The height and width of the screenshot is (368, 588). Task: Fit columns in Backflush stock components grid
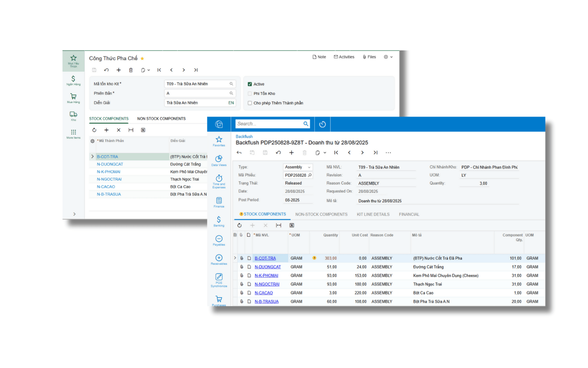coord(278,225)
